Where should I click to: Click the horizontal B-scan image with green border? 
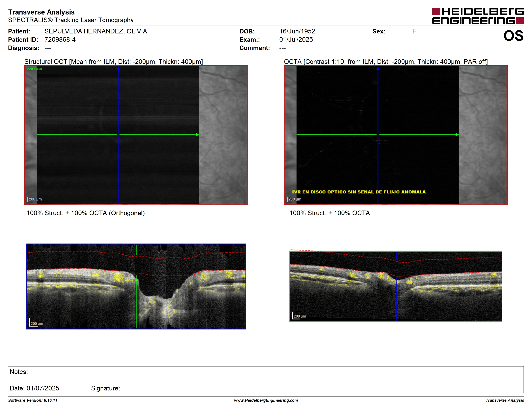coord(396,286)
